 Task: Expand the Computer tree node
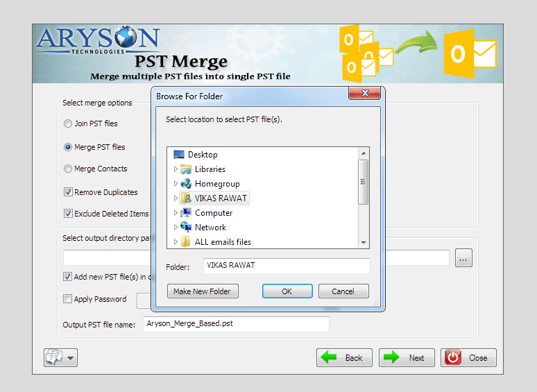[x=176, y=213]
